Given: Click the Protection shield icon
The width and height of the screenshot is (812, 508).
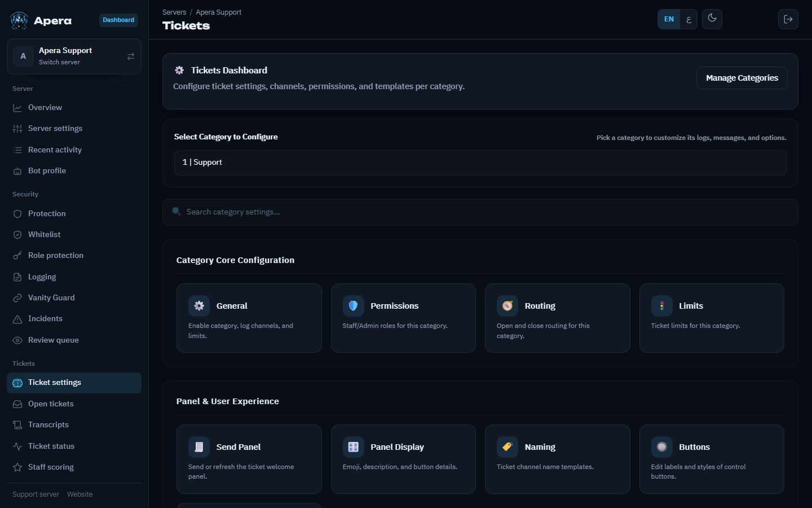Looking at the screenshot, I should [17, 214].
